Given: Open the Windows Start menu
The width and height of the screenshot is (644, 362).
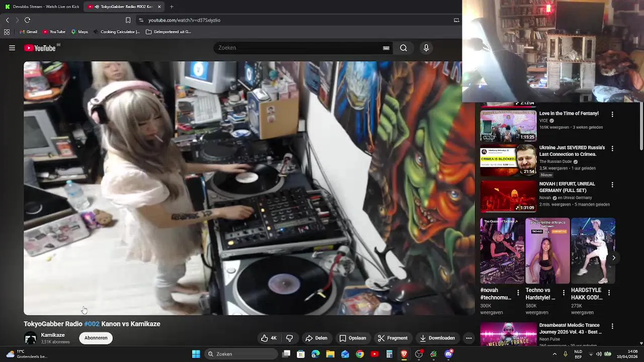Looking at the screenshot, I should pos(196,354).
